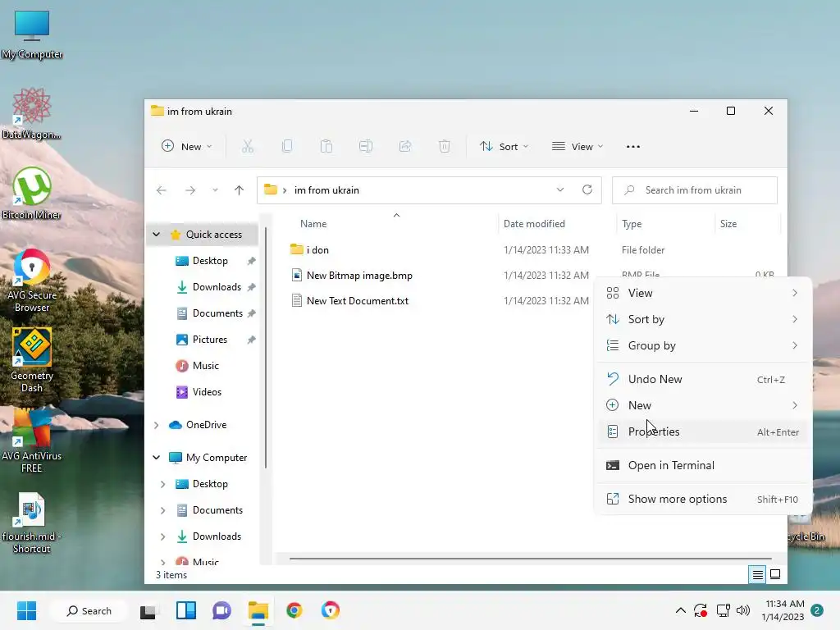Collapse My Computer tree node

[x=156, y=458]
